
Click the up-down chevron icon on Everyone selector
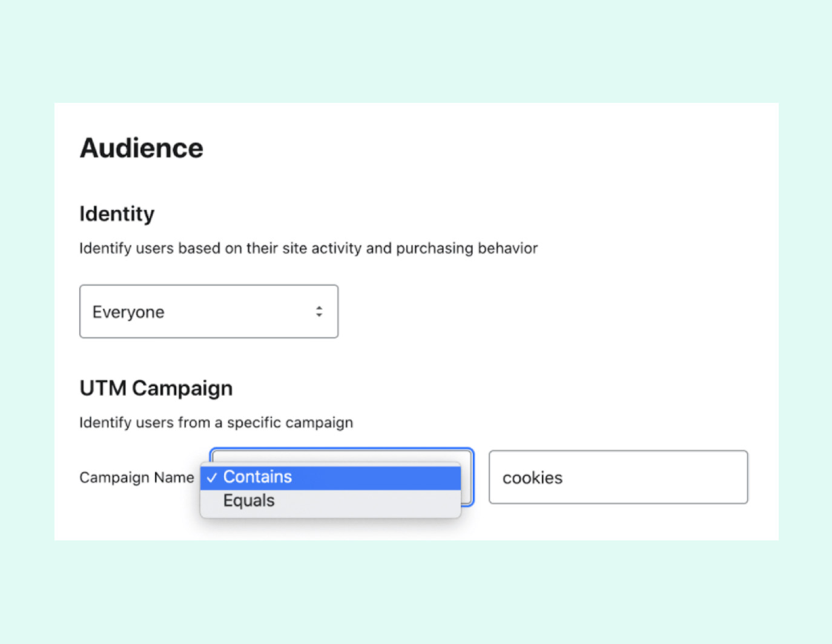click(x=319, y=311)
